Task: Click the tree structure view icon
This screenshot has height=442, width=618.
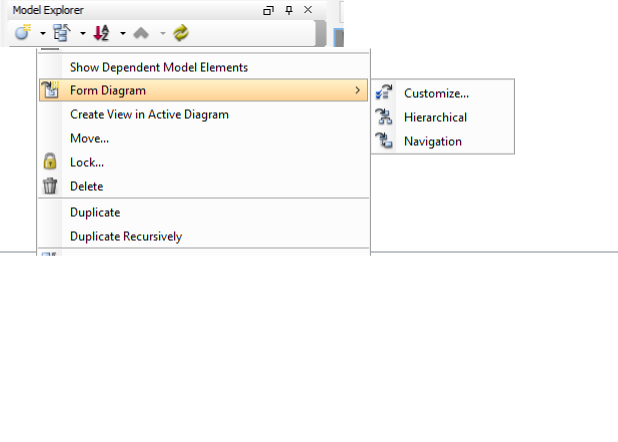Action: 62,33
